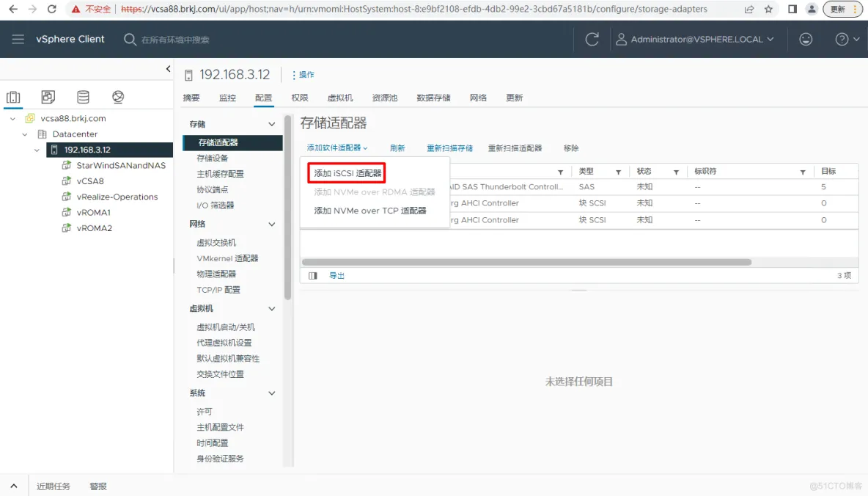Image resolution: width=868 pixels, height=496 pixels.
Task: Bookmark this page with star icon
Action: pyautogui.click(x=768, y=9)
